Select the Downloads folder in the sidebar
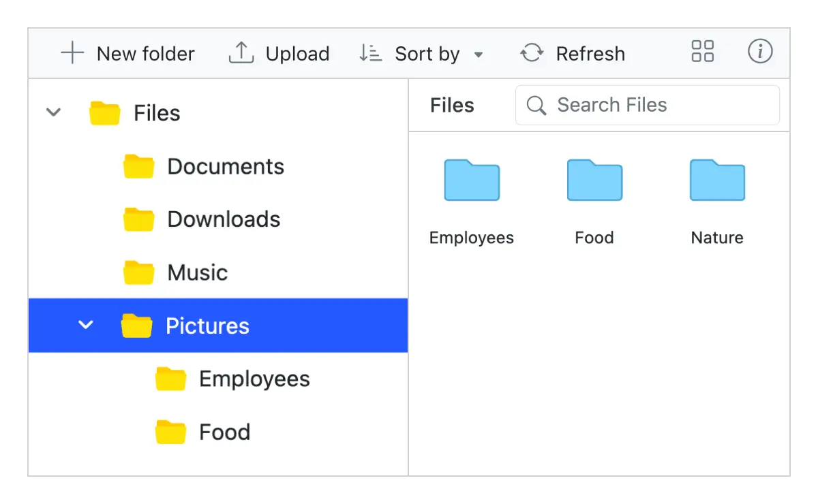The image size is (818, 504). click(x=223, y=219)
